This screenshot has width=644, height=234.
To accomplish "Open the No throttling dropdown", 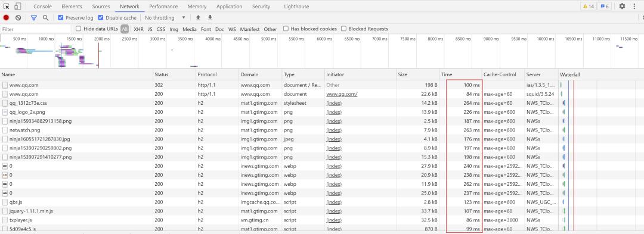I will click(x=165, y=18).
